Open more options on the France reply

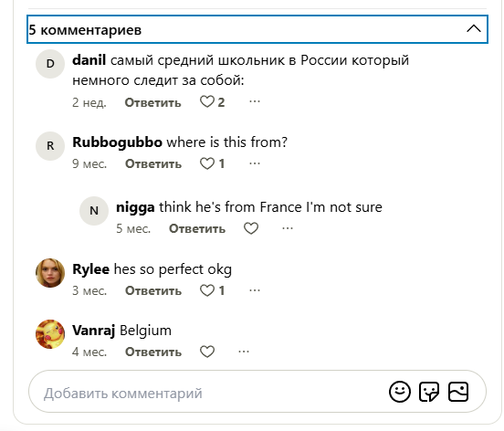[288, 228]
